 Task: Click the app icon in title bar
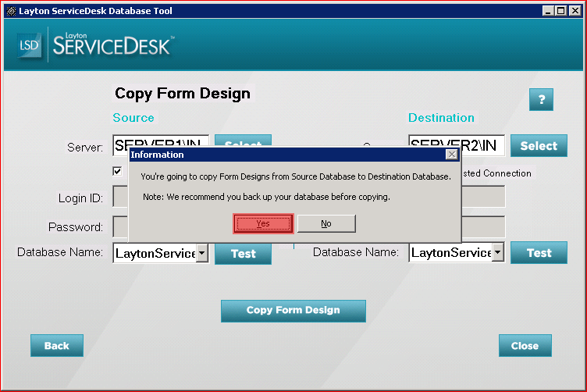pos(11,11)
